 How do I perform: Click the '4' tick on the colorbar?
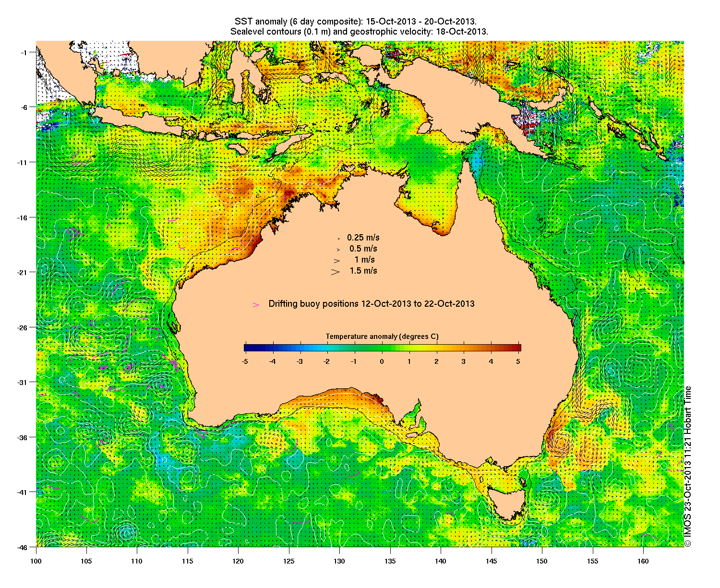(x=491, y=361)
